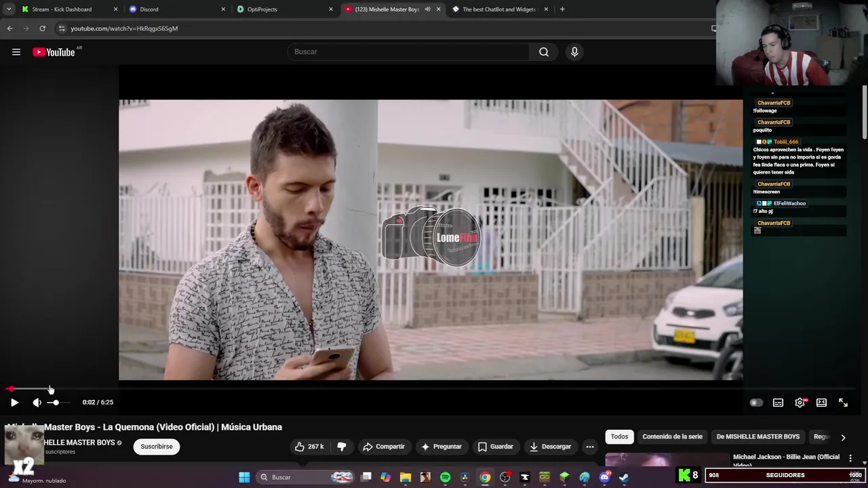Reload the current page
The image size is (868, 488).
click(42, 28)
